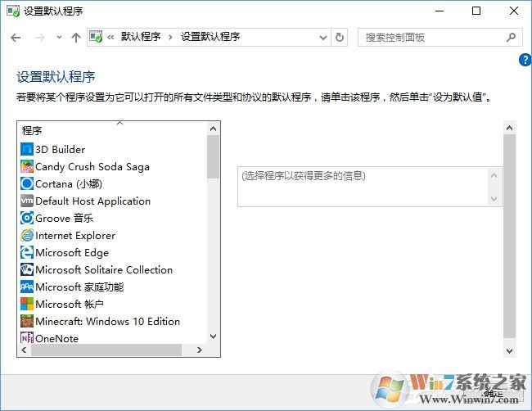This screenshot has width=532, height=411.
Task: Click the Microsoft 家庭功能 icon
Action: click(27, 287)
